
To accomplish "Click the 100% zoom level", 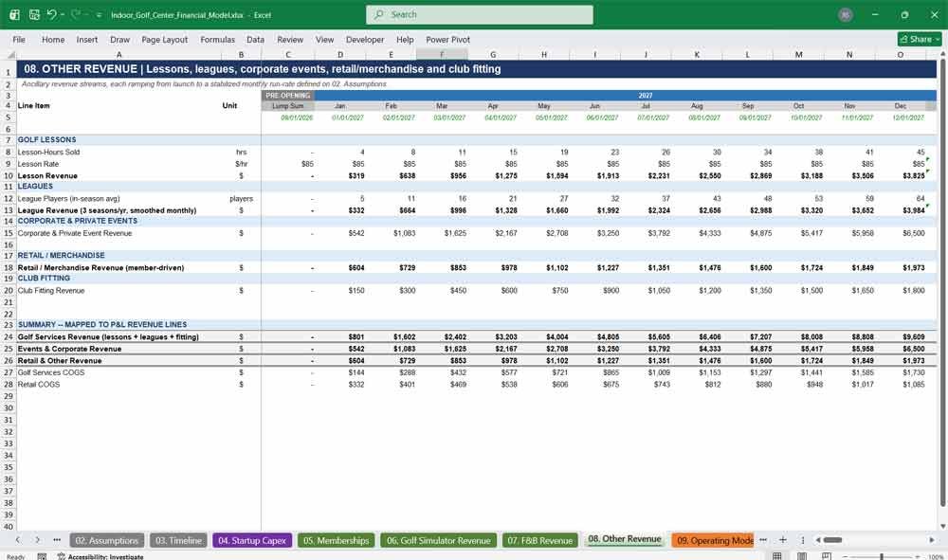I will (936, 556).
